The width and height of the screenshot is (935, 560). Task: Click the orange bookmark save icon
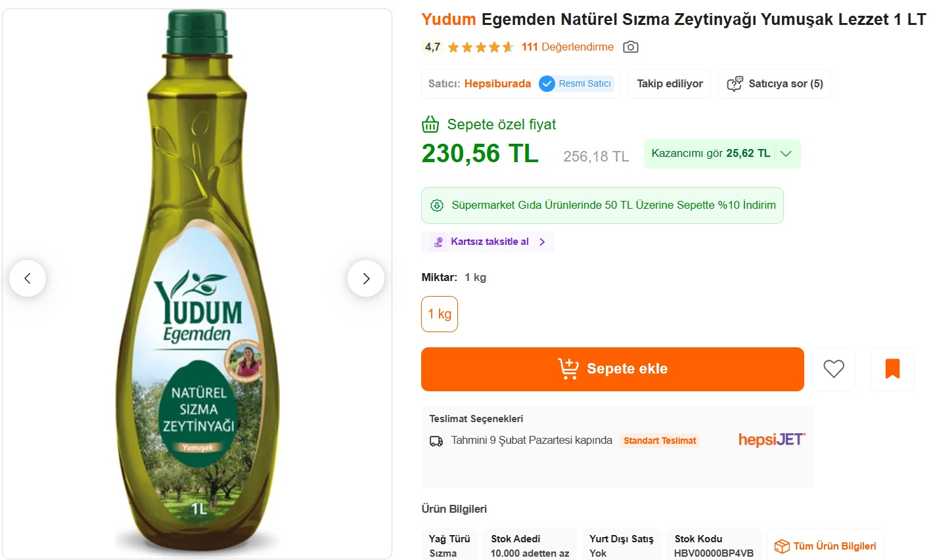(892, 369)
